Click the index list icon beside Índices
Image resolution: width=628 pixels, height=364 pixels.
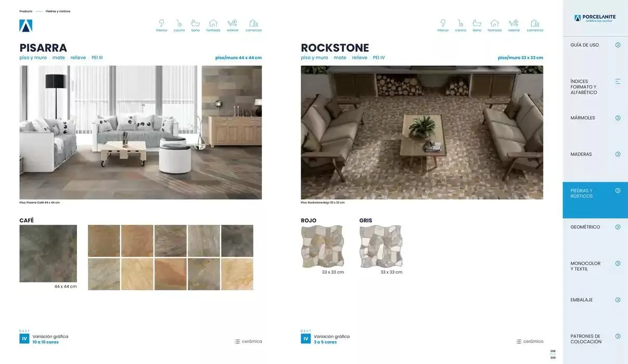[x=618, y=81]
